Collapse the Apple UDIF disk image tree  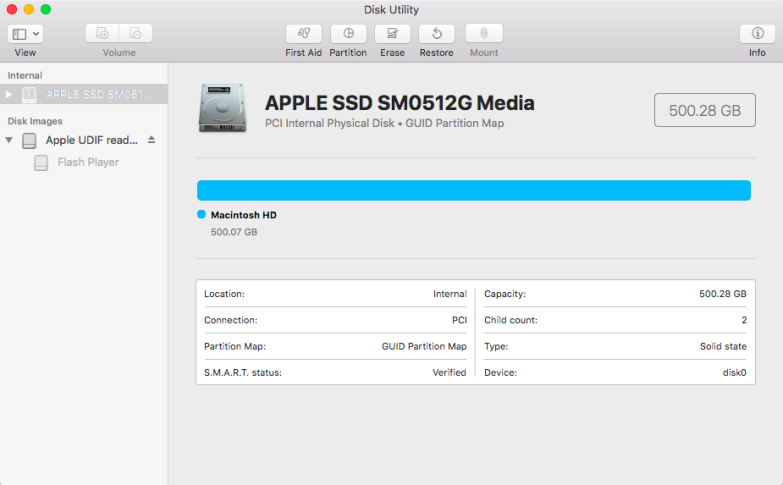[x=9, y=140]
